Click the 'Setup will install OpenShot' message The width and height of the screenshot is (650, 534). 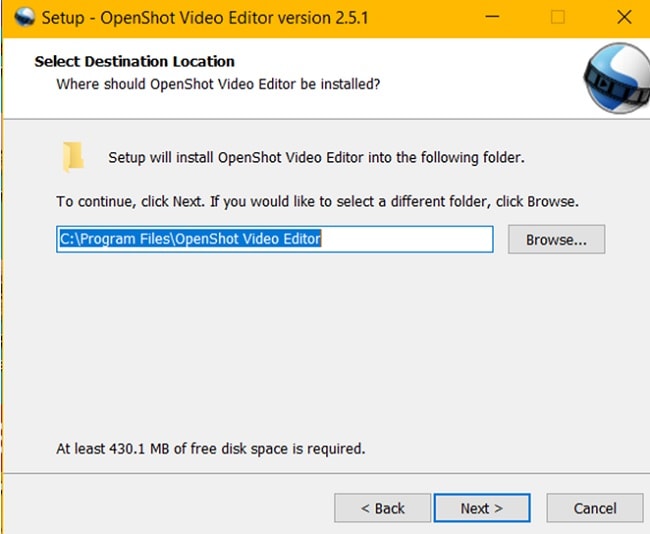(316, 158)
